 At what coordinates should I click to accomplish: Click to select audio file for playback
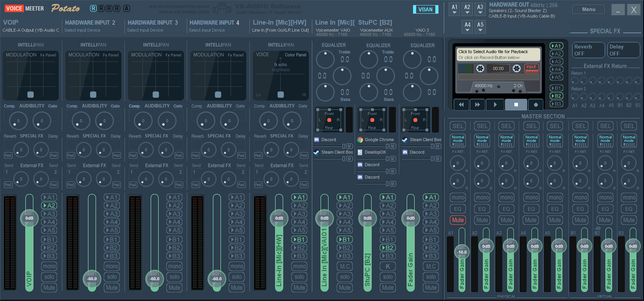coord(499,54)
